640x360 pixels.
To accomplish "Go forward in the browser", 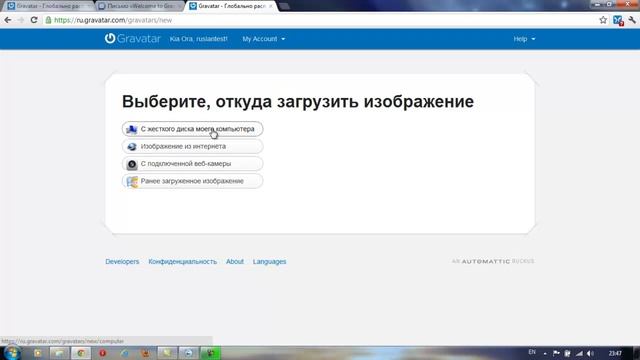I will [21, 20].
